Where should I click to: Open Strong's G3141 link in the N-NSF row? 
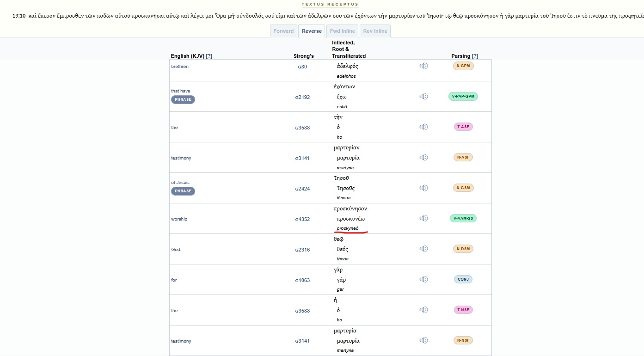[x=302, y=341]
